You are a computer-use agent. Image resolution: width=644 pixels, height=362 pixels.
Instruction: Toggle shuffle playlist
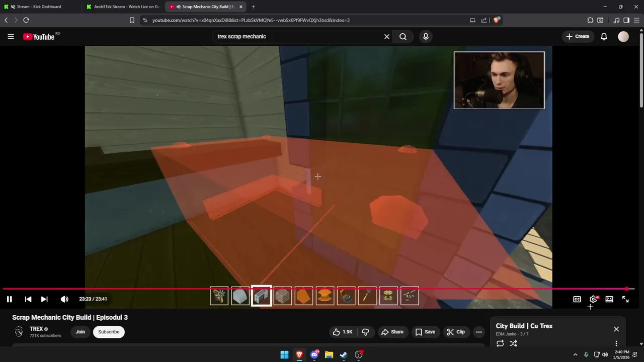(513, 343)
